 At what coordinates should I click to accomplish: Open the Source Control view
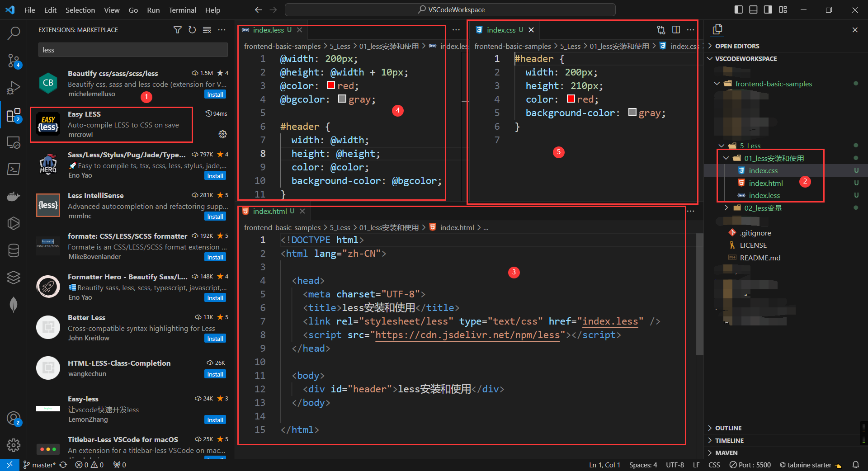click(x=14, y=61)
